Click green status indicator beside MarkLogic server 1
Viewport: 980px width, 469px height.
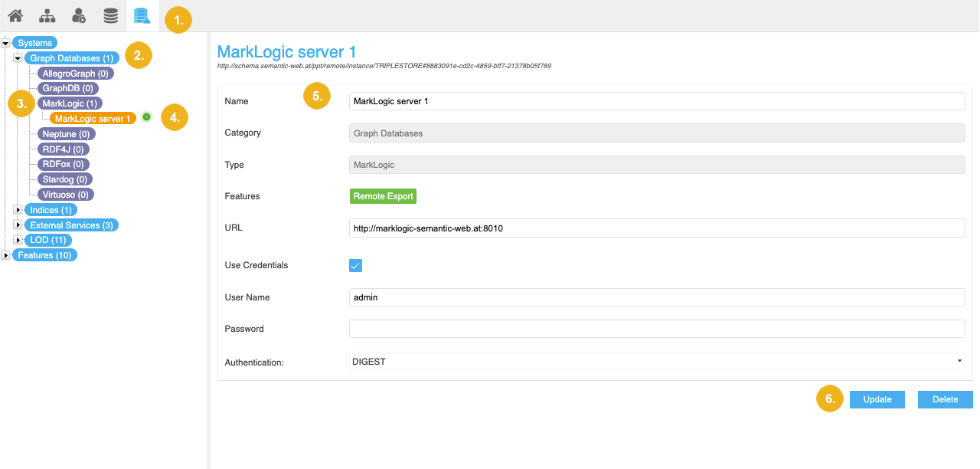coord(147,117)
